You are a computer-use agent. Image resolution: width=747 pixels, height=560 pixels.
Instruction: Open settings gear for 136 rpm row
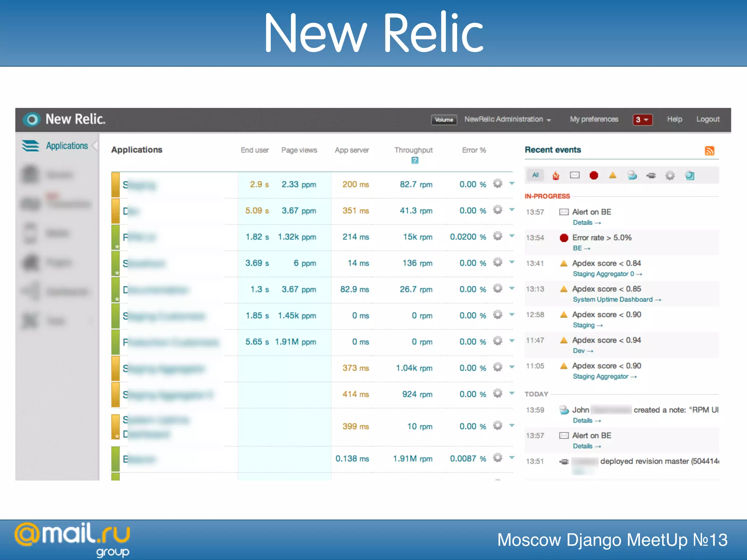498,262
